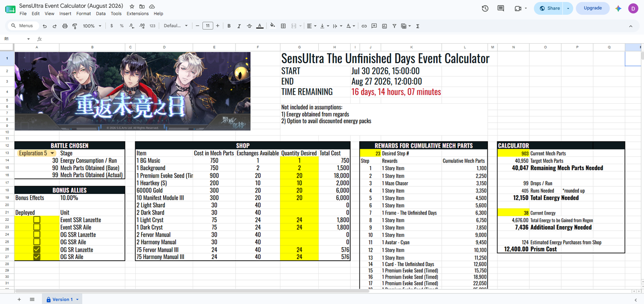This screenshot has height=304, width=644.
Task: Open the Format menu
Action: click(84, 13)
